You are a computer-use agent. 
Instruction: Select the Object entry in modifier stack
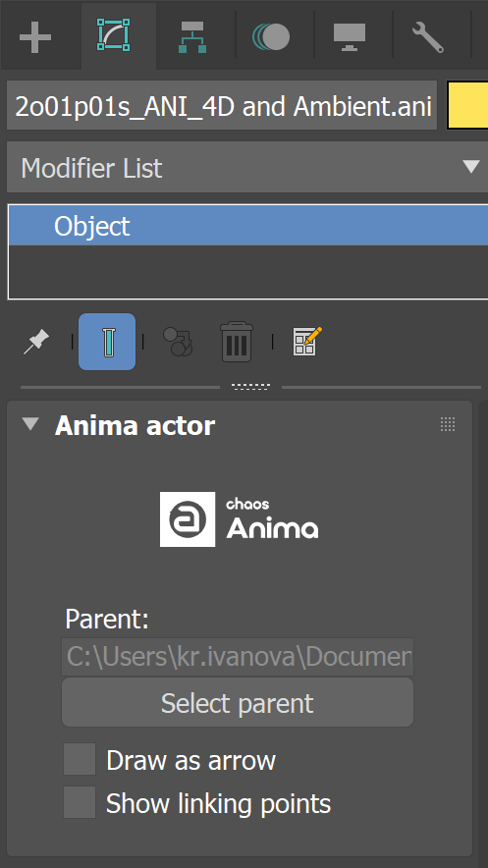(x=247, y=226)
